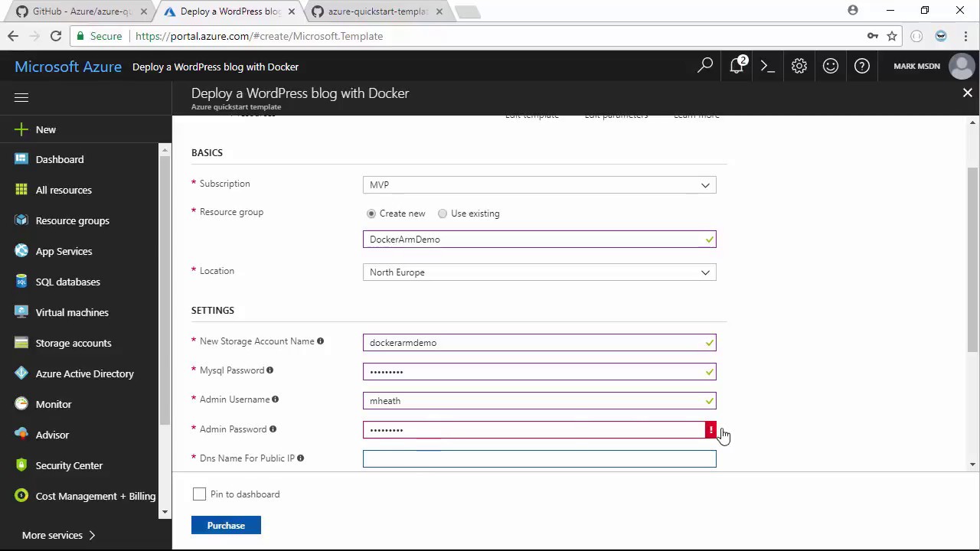The width and height of the screenshot is (980, 551).
Task: Click the All resources grid icon
Action: (x=21, y=190)
